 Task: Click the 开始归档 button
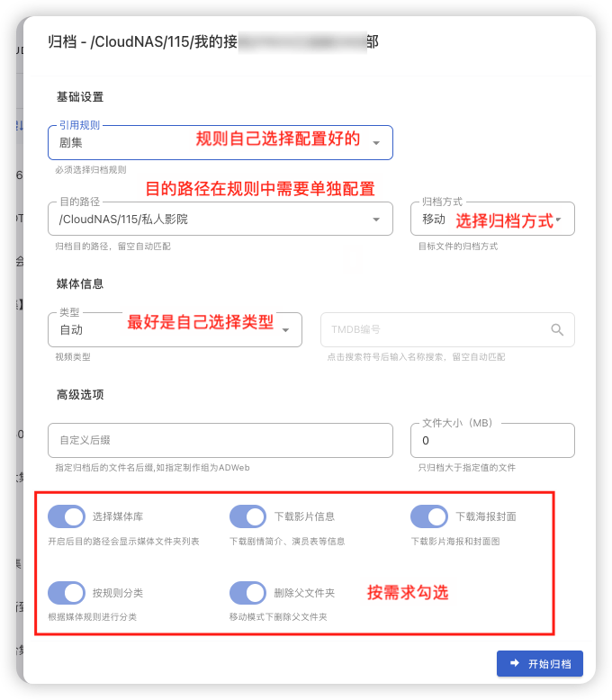point(540,663)
